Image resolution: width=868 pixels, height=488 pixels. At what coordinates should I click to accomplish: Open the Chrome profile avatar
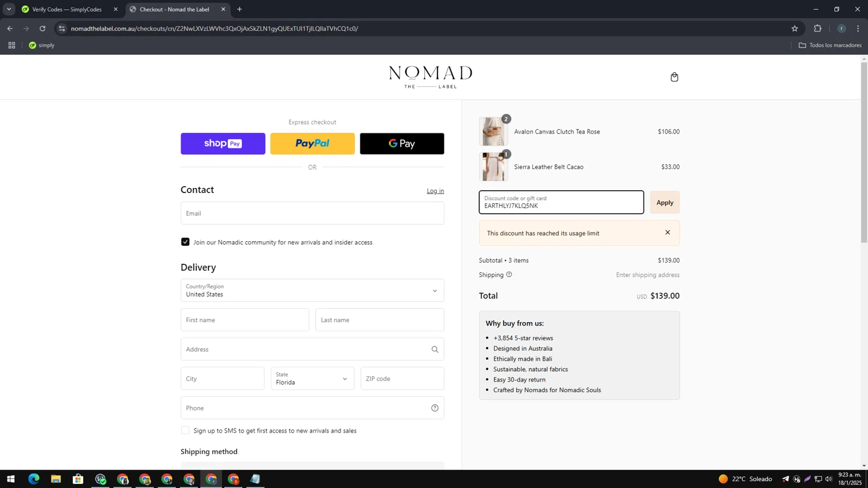841,28
